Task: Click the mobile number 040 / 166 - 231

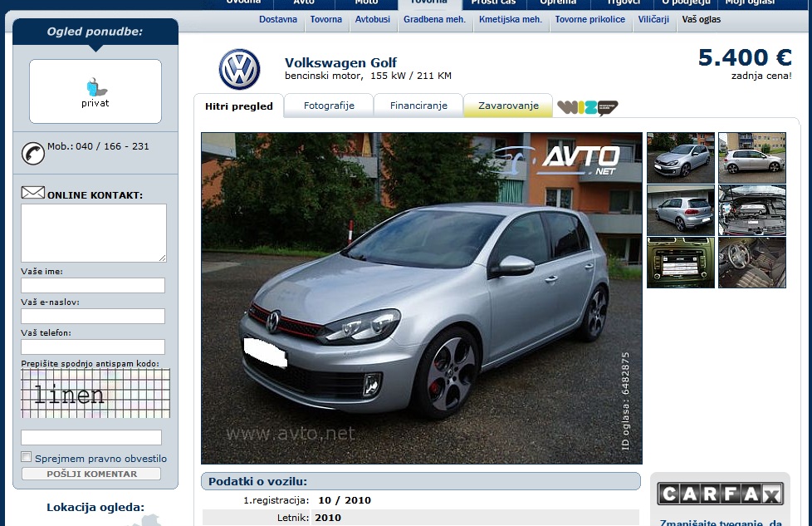Action: (112, 146)
